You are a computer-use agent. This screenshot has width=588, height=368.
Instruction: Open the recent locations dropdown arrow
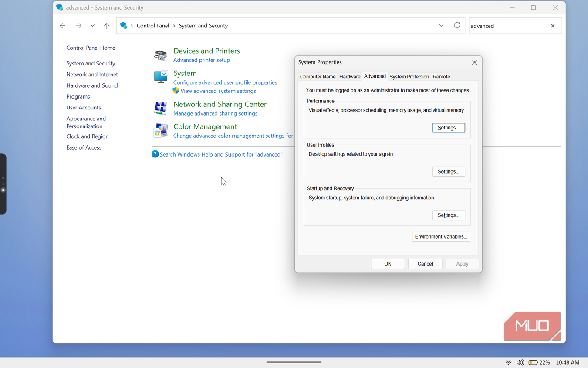[92, 26]
